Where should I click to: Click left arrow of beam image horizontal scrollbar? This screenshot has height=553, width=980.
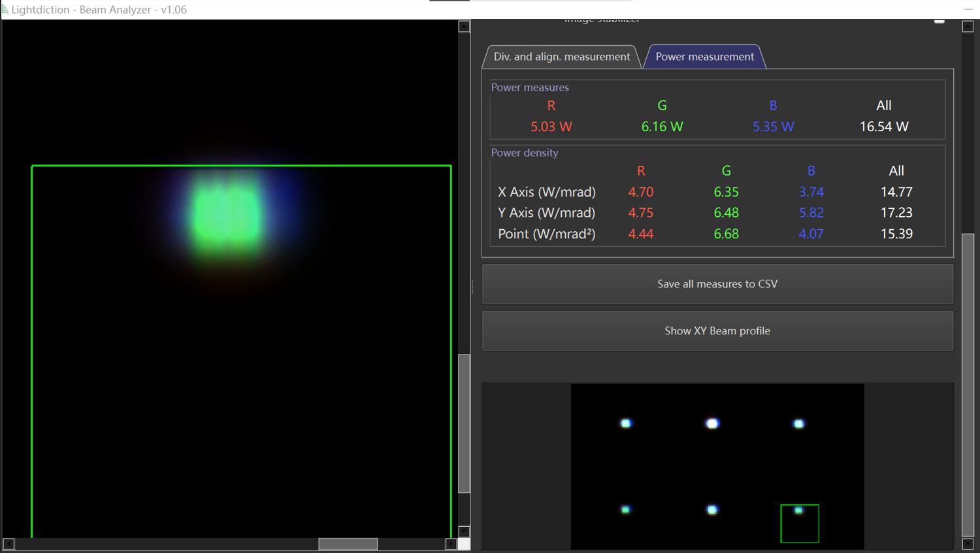(8, 544)
